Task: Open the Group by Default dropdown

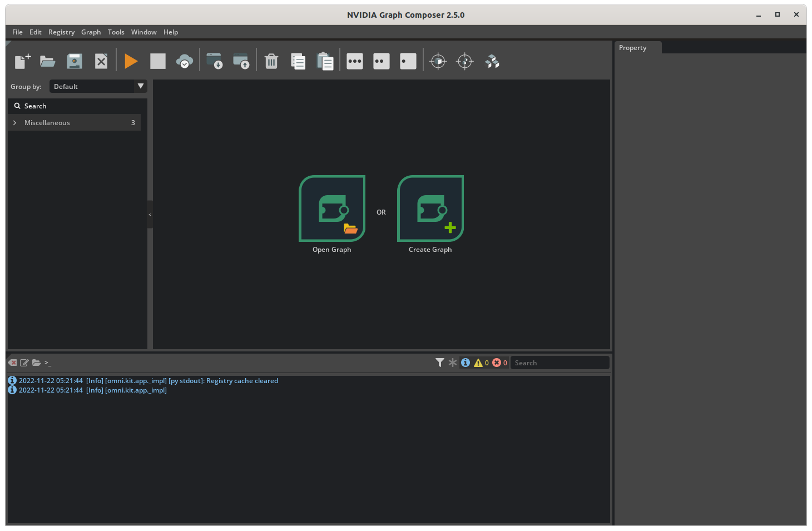Action: (x=98, y=86)
